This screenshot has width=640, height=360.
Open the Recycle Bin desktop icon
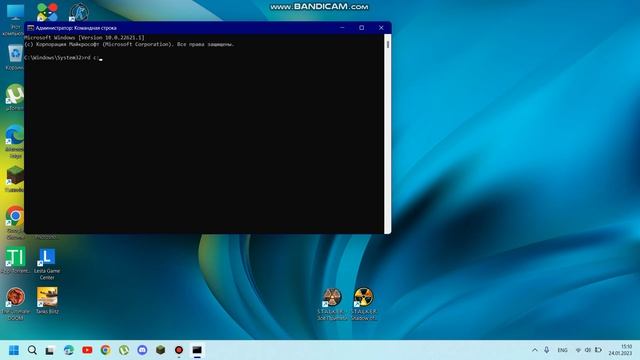pos(15,53)
